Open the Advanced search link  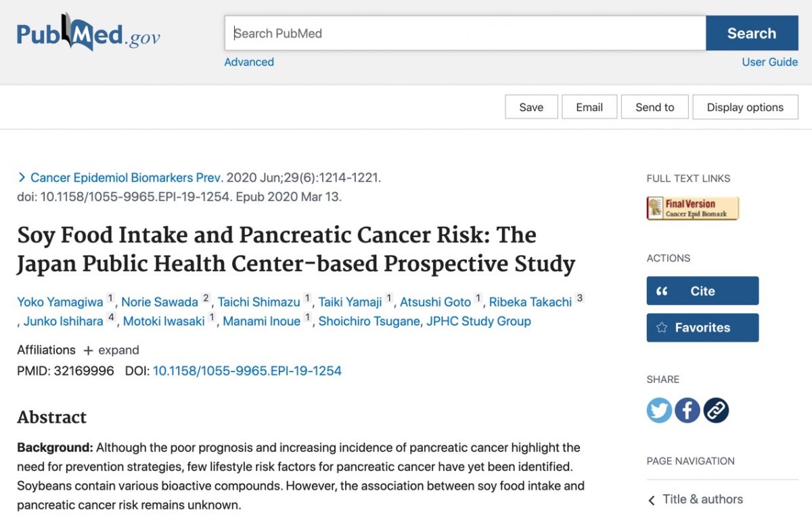[x=249, y=62]
